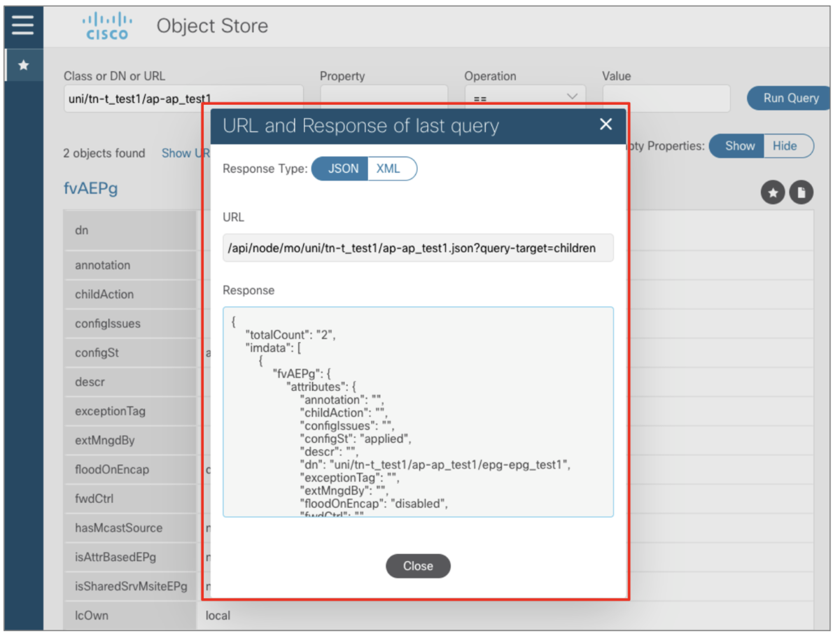Click the dialog title 'URL and Response of last query'
840x638 pixels.
pos(360,126)
